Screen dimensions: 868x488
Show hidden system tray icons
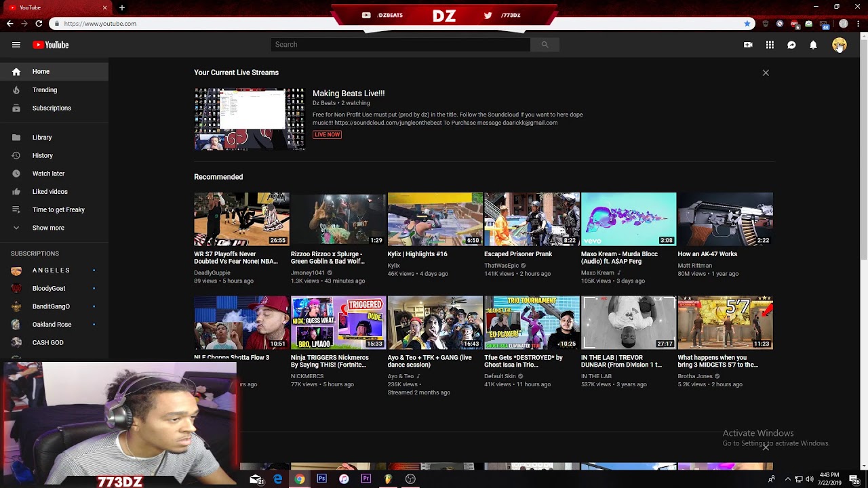787,479
